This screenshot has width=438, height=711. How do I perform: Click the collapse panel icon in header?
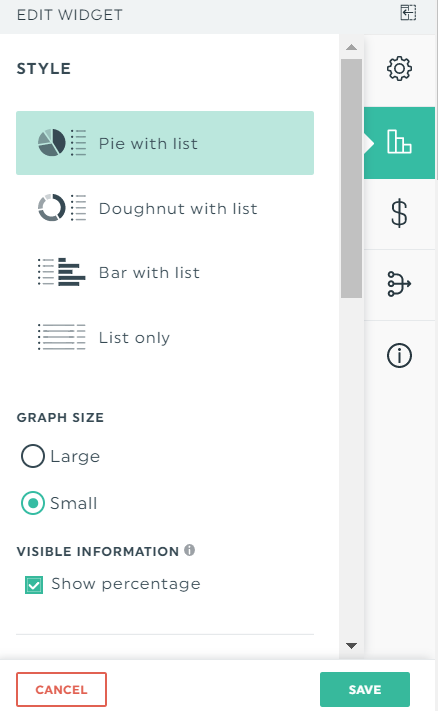point(408,13)
